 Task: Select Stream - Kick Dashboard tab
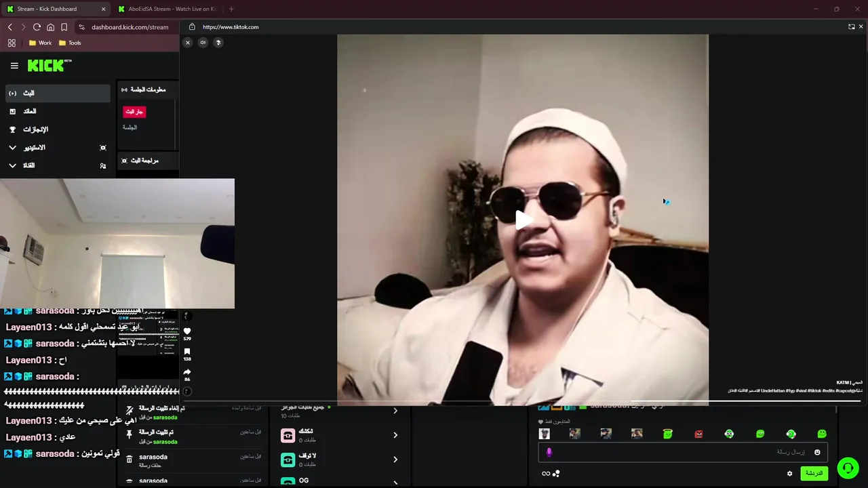tap(56, 9)
